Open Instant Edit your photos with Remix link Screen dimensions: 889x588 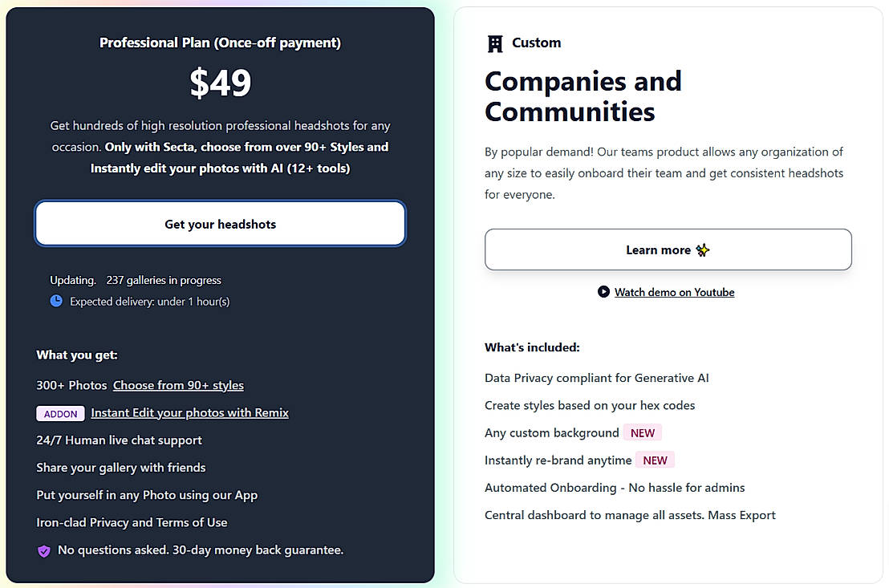pyautogui.click(x=189, y=413)
